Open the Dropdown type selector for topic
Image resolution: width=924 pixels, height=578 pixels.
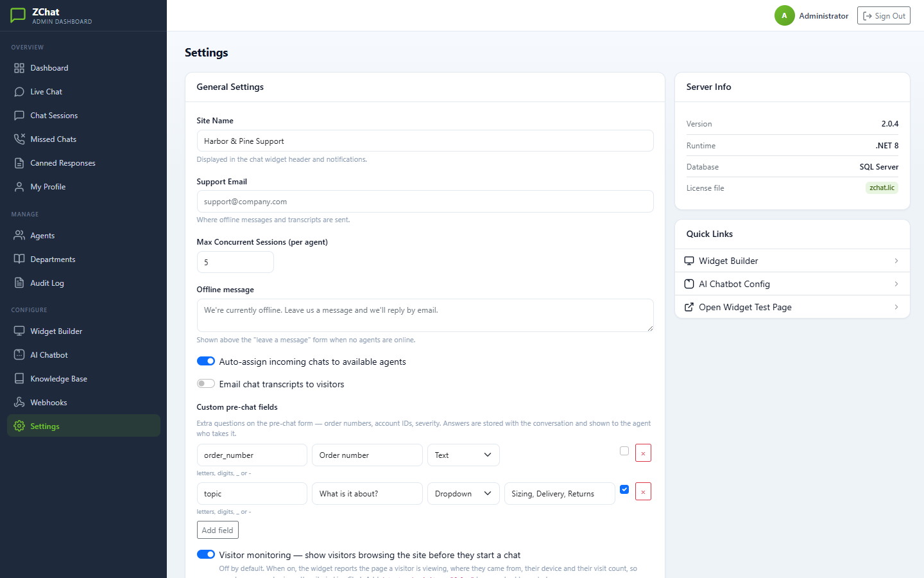coord(463,494)
